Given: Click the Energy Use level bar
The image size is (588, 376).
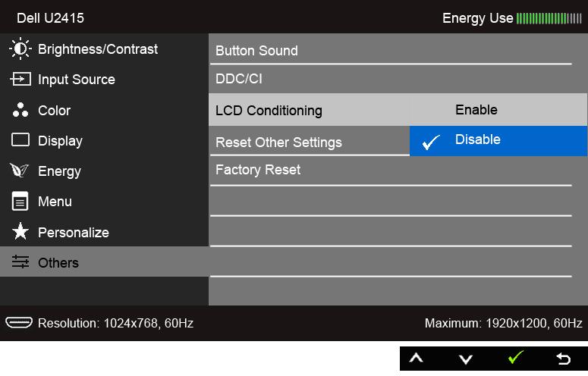Looking at the screenshot, I should 549,18.
